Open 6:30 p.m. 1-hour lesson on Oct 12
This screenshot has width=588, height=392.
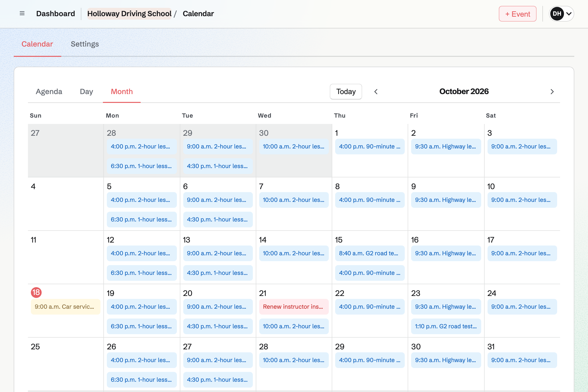pyautogui.click(x=142, y=273)
